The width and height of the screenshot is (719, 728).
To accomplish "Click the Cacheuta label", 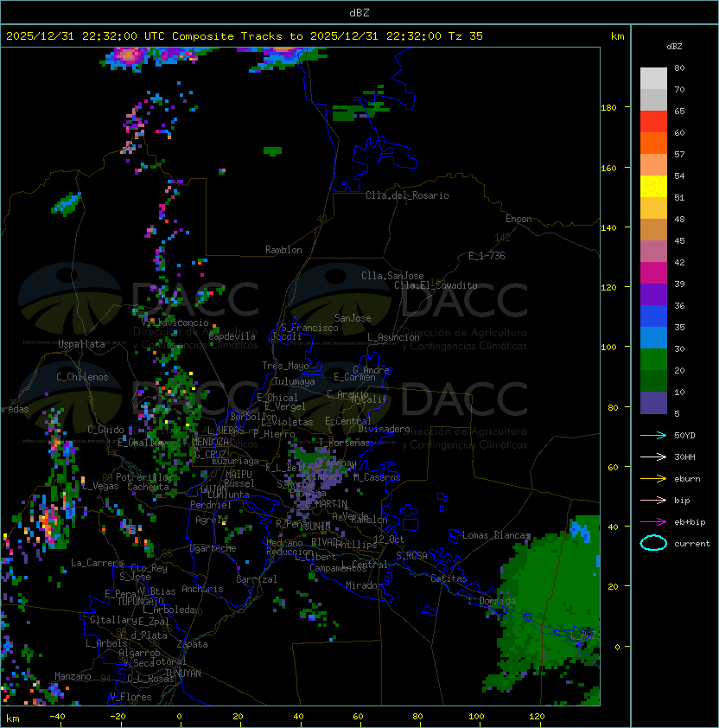I will tap(148, 487).
